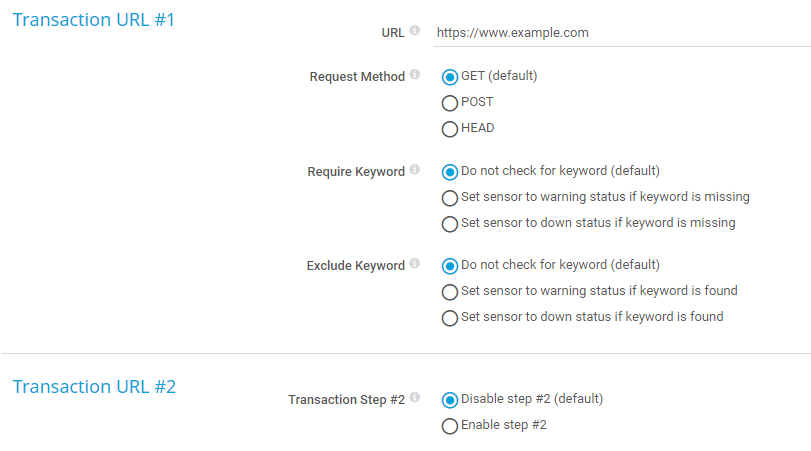811x451 pixels.
Task: Set down status if keyword is missing
Action: (450, 224)
